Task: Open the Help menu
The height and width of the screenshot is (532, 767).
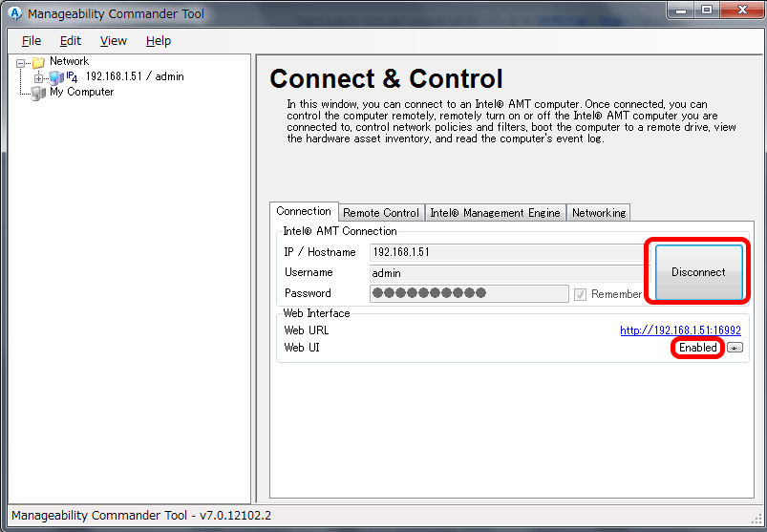Action: pos(159,40)
